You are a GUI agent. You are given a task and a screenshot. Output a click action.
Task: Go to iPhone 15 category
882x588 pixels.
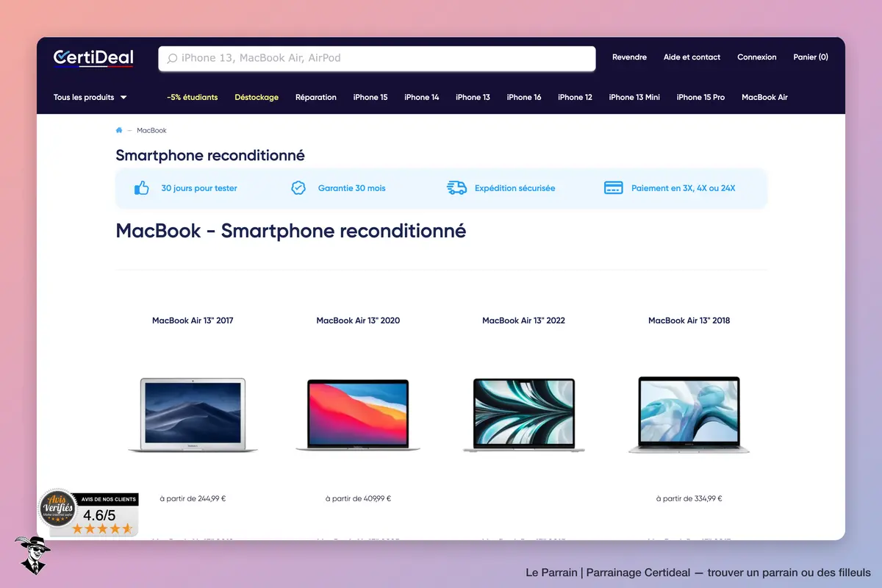[x=370, y=97]
